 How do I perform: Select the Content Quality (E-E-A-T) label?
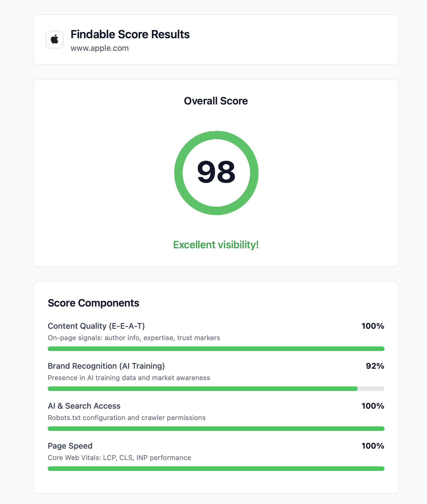[x=96, y=326]
